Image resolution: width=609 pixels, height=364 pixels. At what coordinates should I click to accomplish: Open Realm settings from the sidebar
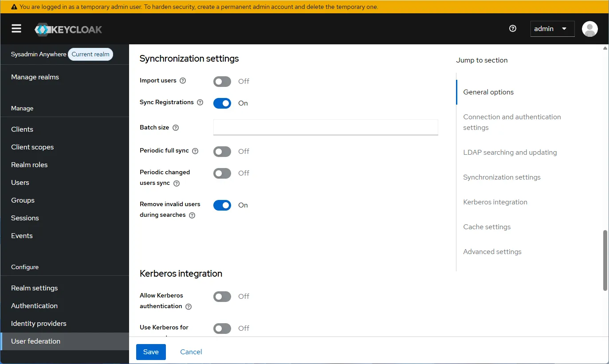tap(34, 288)
